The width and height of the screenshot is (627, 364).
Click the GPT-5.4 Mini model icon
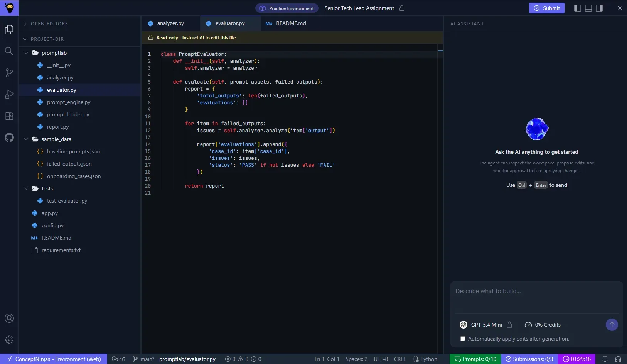[464, 325]
